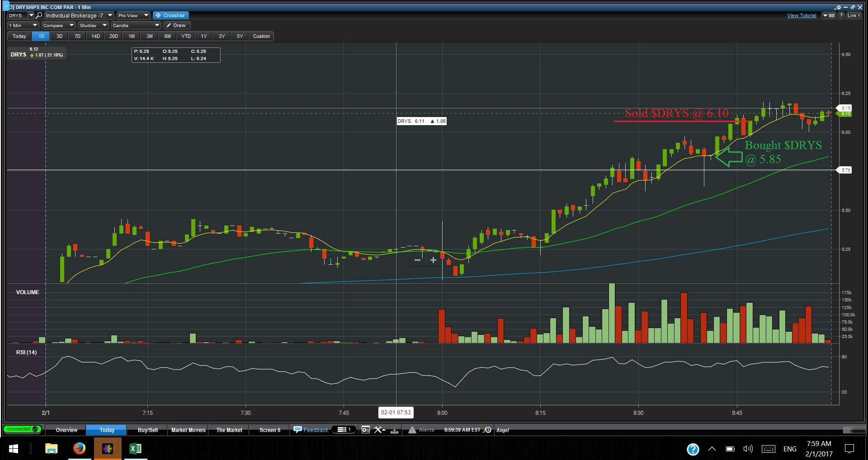The width and height of the screenshot is (868, 460).
Task: Expand the Compare dropdown
Action: point(58,25)
